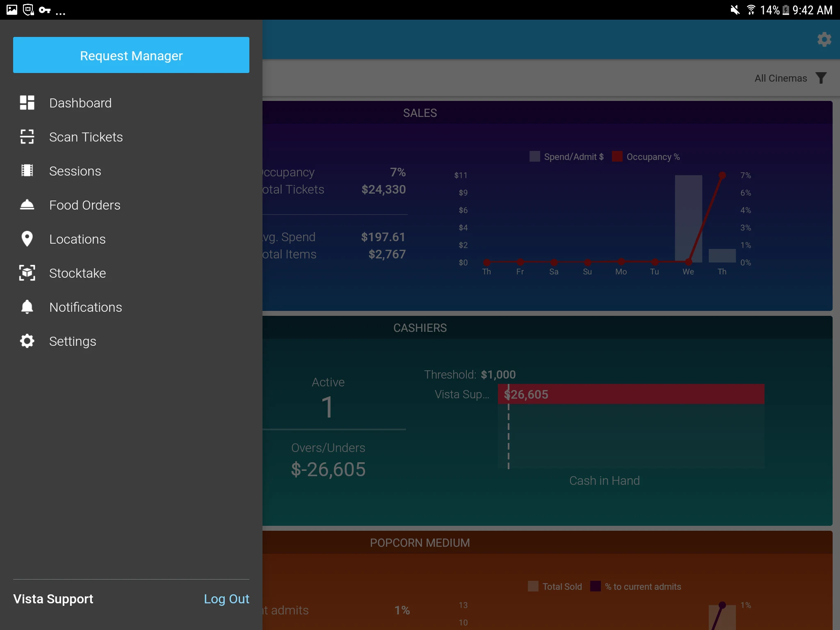The width and height of the screenshot is (840, 630).
Task: Click the Threshold $1,000 label
Action: pos(470,374)
